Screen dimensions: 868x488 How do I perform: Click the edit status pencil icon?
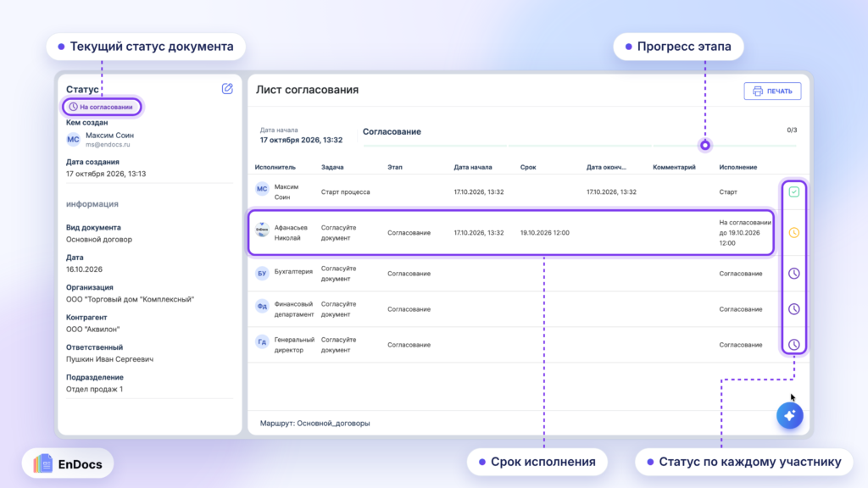[227, 88]
